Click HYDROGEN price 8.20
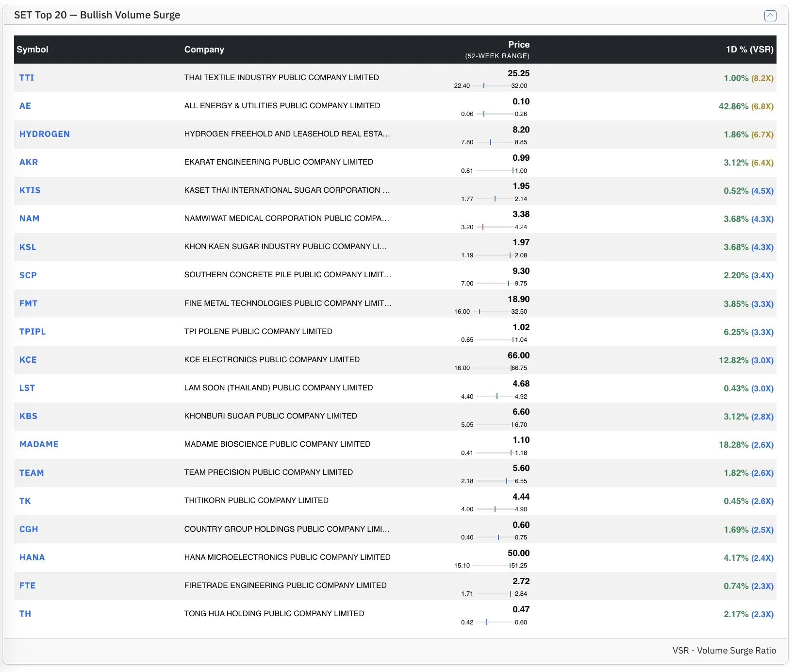The width and height of the screenshot is (794, 672). (x=521, y=130)
